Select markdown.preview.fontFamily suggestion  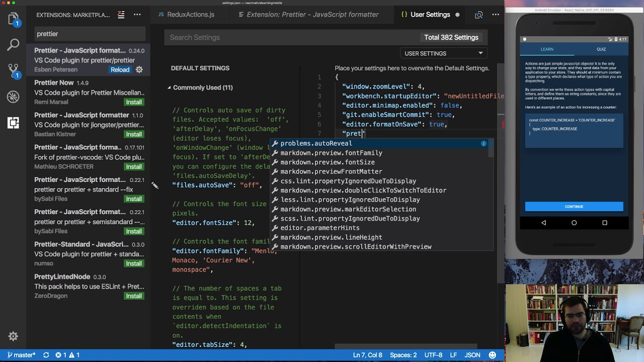point(382,153)
